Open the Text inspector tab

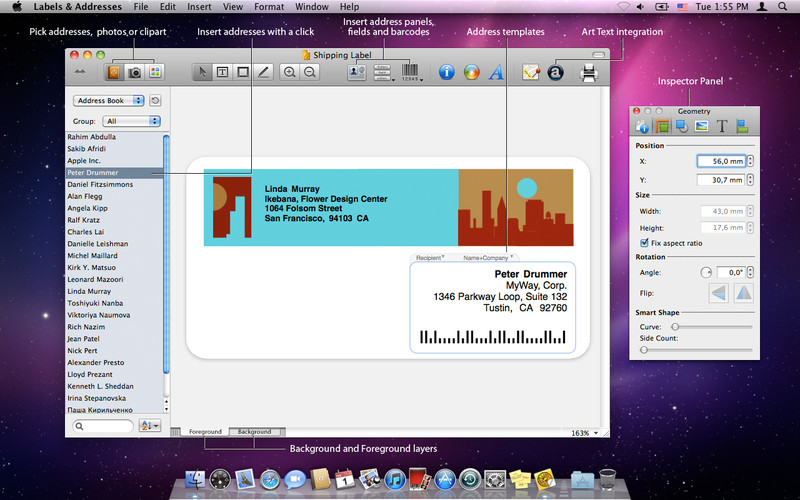click(x=721, y=126)
